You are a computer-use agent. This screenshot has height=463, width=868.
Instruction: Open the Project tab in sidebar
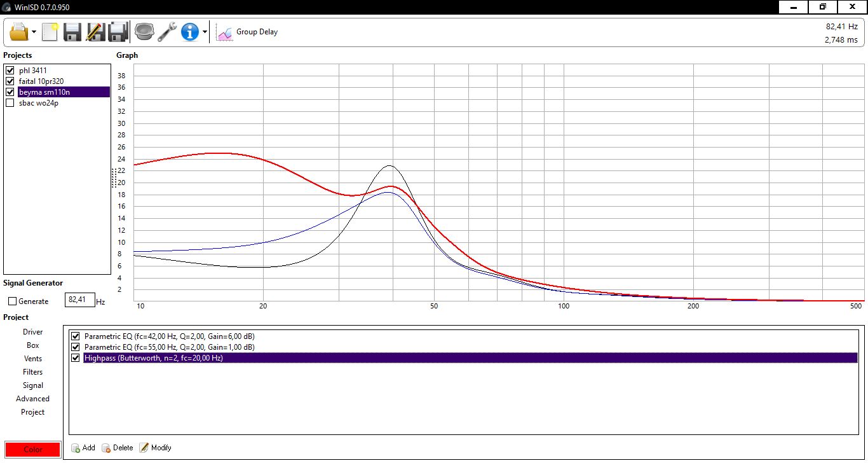(33, 412)
